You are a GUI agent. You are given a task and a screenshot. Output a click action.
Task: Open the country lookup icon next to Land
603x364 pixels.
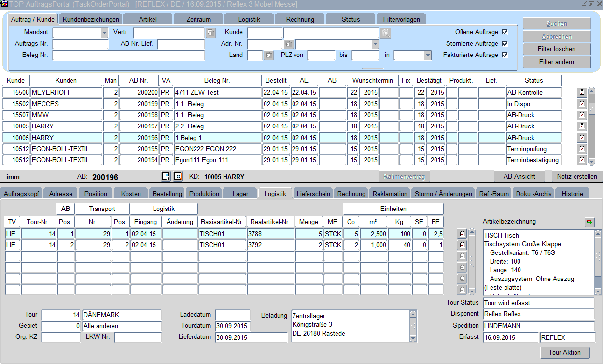269,56
